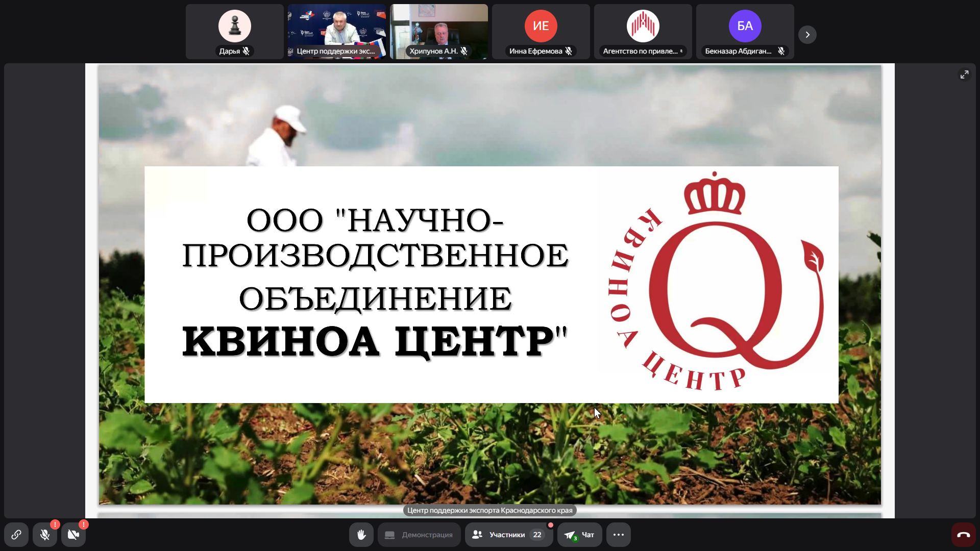This screenshot has height=551, width=980.
Task: Click the БА purple avatar circle
Action: pos(745,26)
